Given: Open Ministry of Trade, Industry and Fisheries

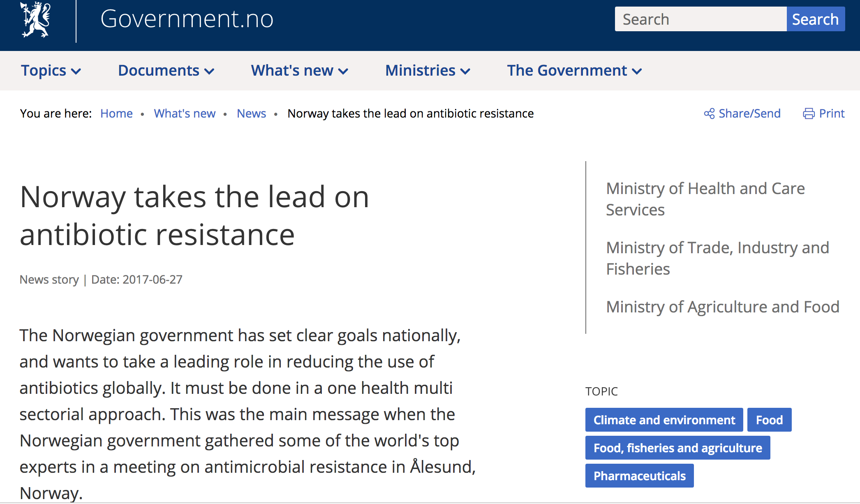Looking at the screenshot, I should pyautogui.click(x=717, y=258).
